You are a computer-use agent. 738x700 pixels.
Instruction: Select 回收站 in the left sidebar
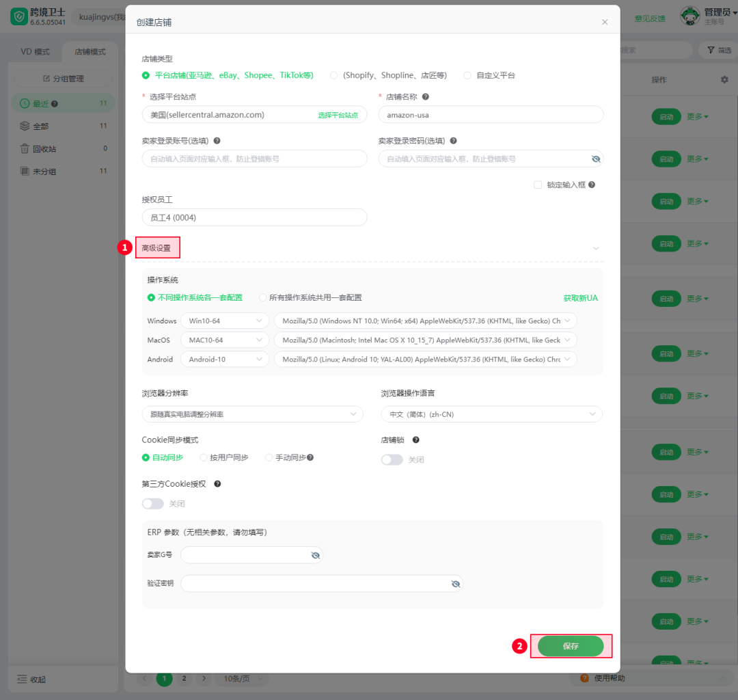click(x=44, y=149)
